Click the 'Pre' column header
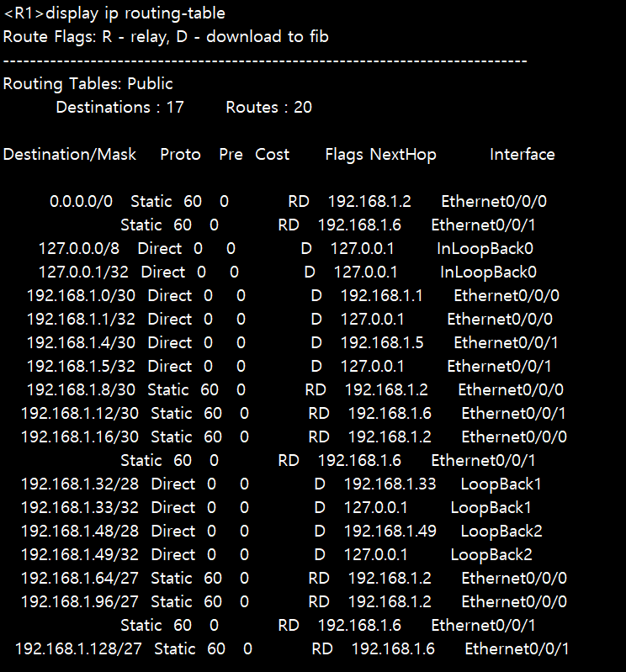Viewport: 626px width, 672px height. 231,154
